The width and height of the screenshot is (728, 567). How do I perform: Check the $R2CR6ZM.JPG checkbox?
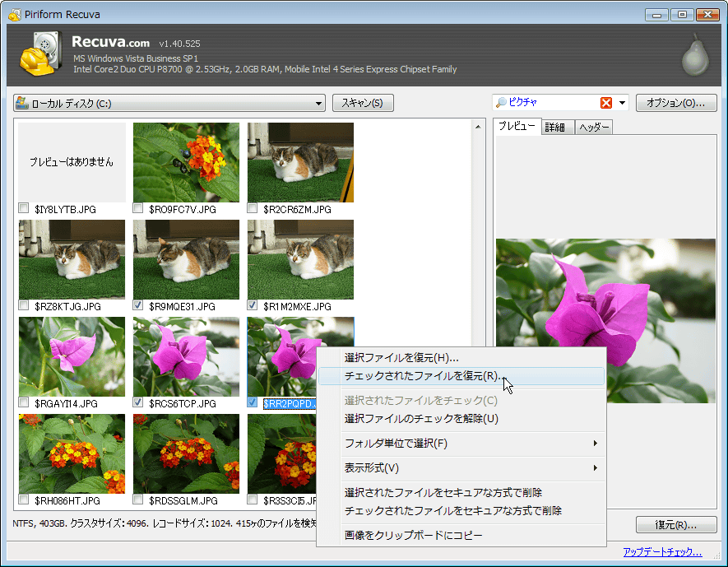(x=252, y=207)
